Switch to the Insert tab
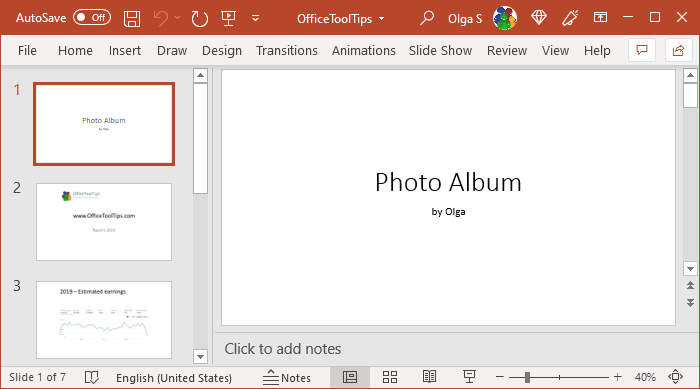Screen dimensions: 700x389 (x=125, y=50)
